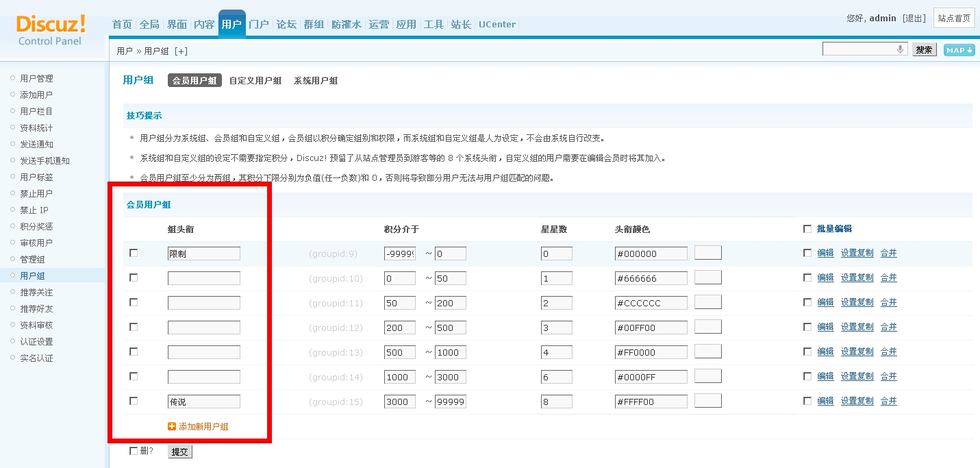980x468 pixels.
Task: Click the 搜索 search button
Action: [x=925, y=49]
